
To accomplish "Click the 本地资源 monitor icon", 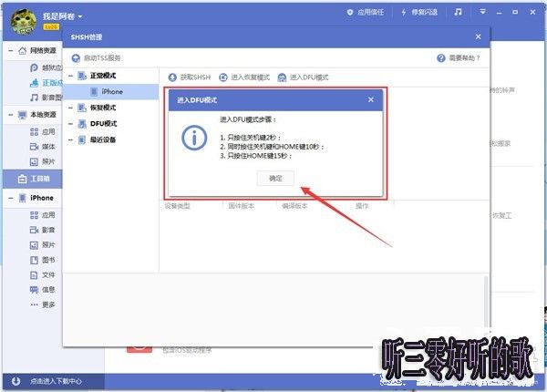I will (22, 115).
